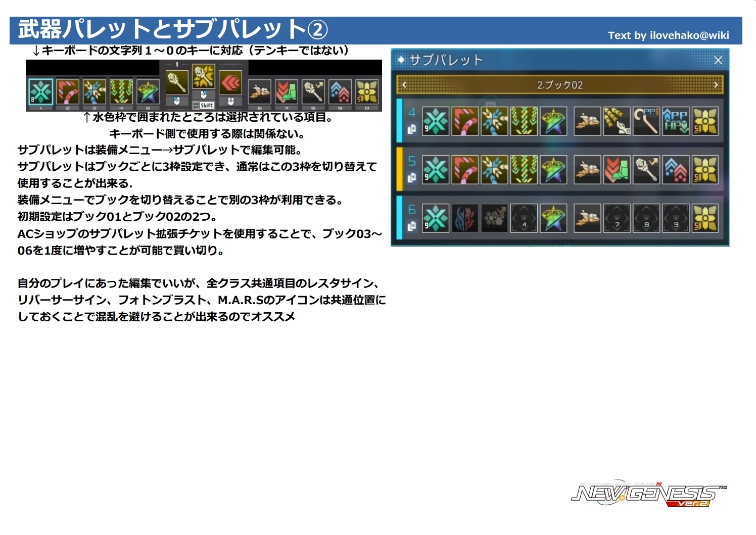Screen dimensions: 756x535
Task: Trigger hotbar slot 0 yellow flower icon
Action: point(367,92)
